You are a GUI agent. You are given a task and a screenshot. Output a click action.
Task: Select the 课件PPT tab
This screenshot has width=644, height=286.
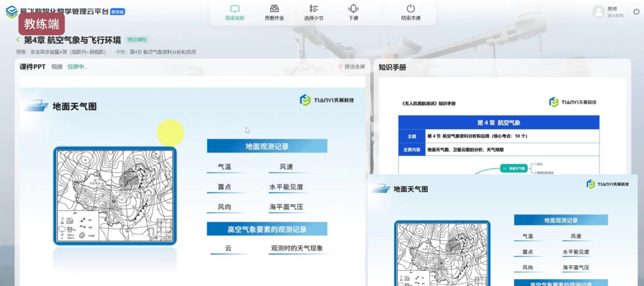32,67
